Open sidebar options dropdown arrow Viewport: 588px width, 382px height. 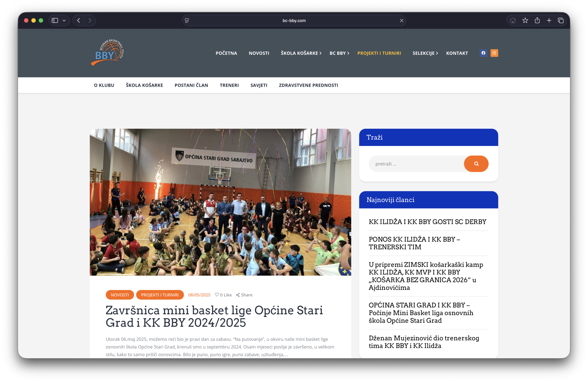pos(64,20)
